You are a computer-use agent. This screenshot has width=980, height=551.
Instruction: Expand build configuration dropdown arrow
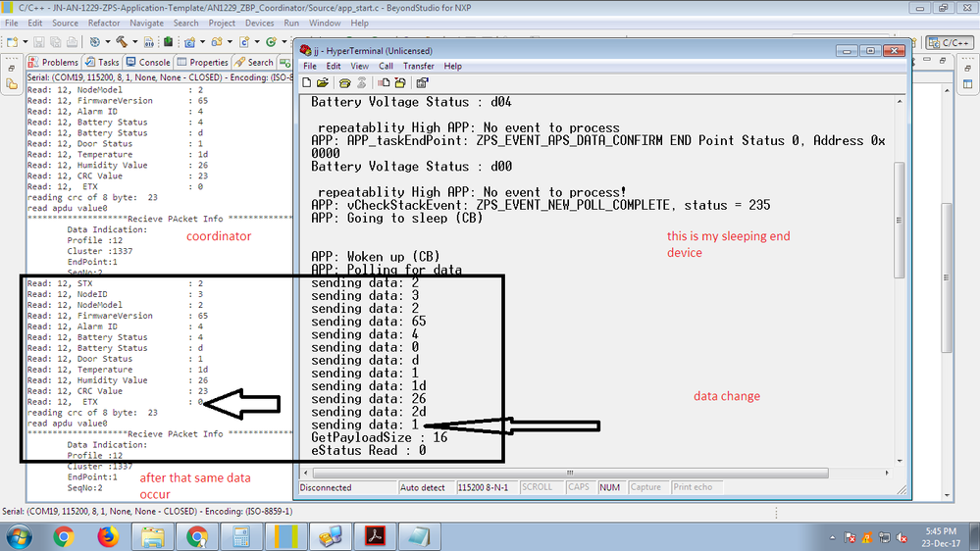(x=108, y=42)
